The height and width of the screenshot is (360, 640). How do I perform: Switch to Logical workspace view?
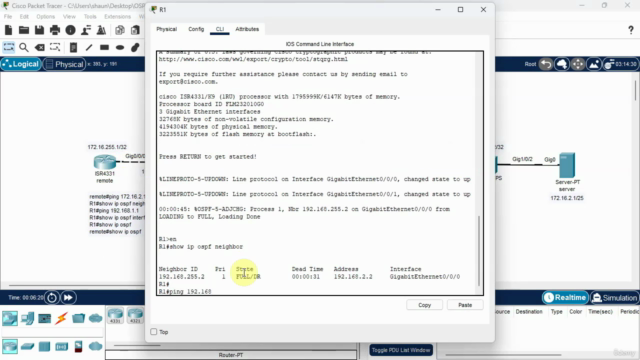[21, 64]
